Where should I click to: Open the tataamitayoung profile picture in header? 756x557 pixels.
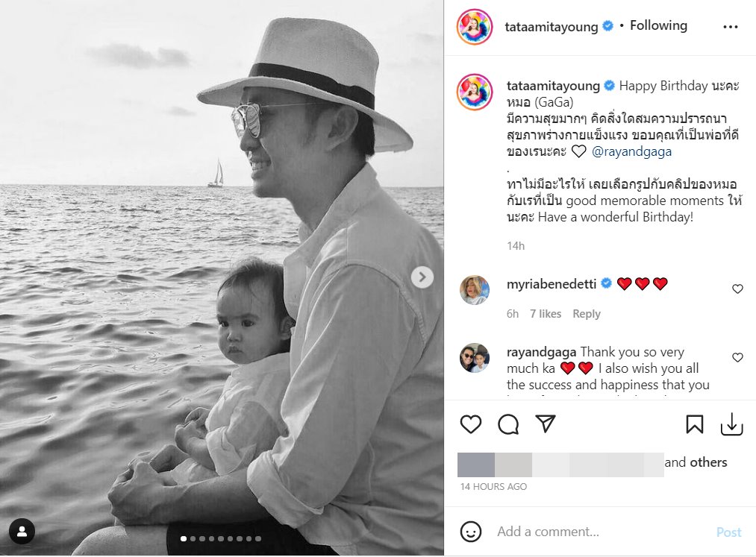click(x=475, y=27)
